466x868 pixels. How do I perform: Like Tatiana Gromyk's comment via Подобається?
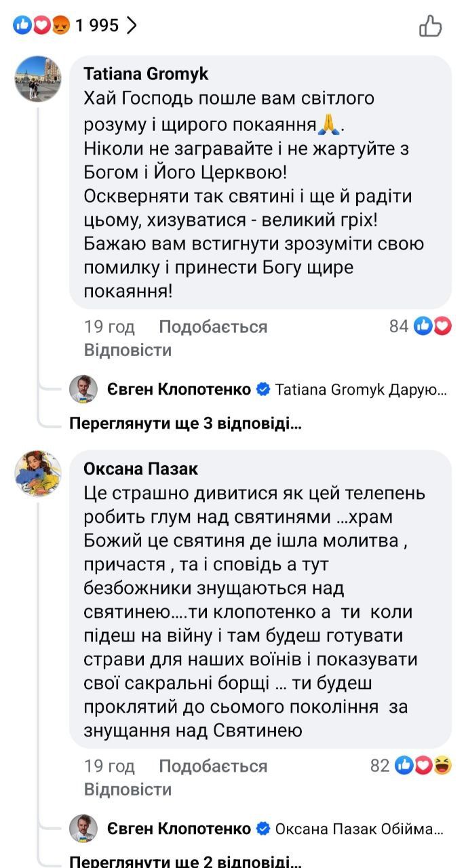[213, 327]
